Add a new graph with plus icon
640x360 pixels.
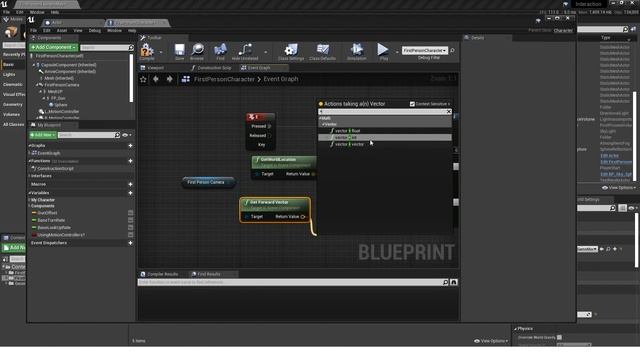pos(130,146)
